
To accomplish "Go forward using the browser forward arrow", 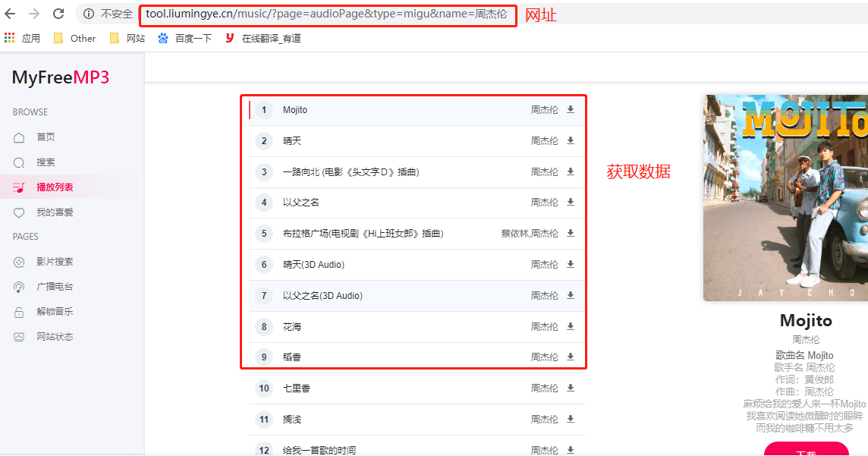I will click(x=34, y=14).
